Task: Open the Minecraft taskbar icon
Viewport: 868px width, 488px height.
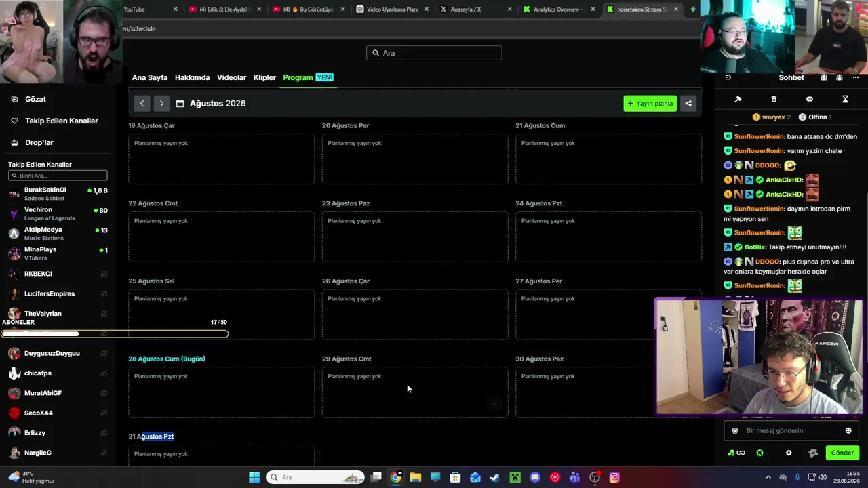Action: click(515, 477)
